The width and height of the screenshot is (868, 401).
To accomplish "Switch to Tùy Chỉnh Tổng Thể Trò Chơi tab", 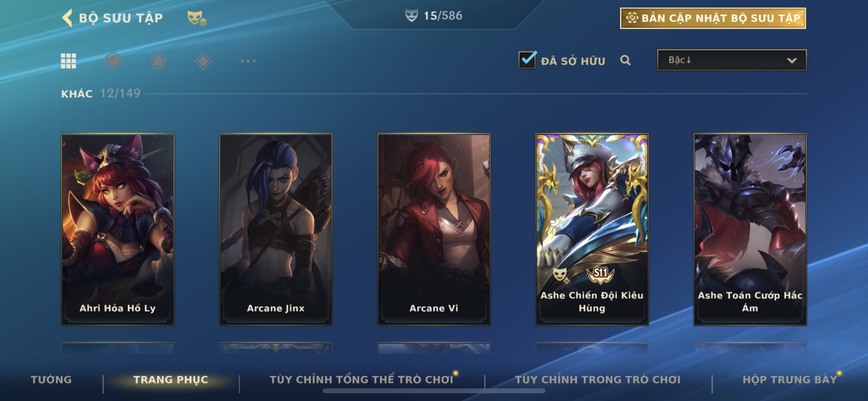I will (x=361, y=379).
